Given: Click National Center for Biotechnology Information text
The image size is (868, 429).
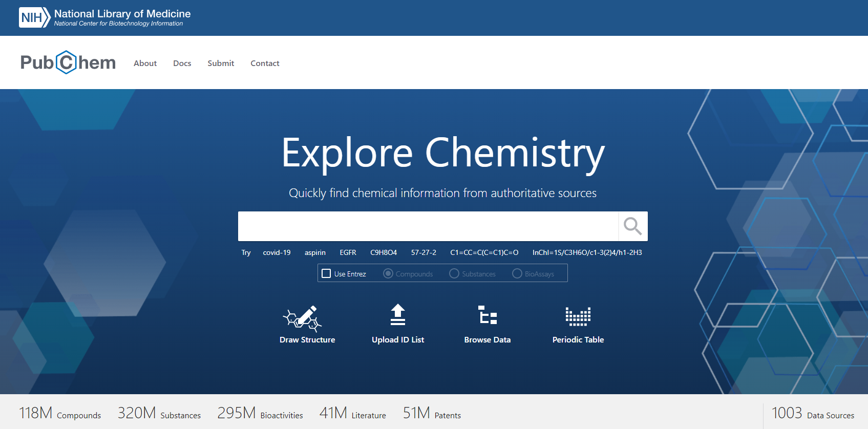Looking at the screenshot, I should (118, 24).
